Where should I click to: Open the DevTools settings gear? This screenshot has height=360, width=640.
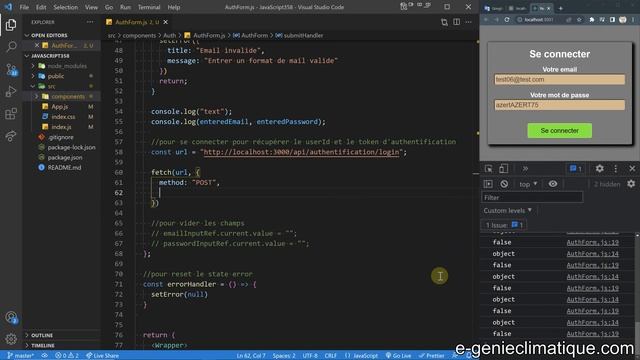click(x=599, y=169)
